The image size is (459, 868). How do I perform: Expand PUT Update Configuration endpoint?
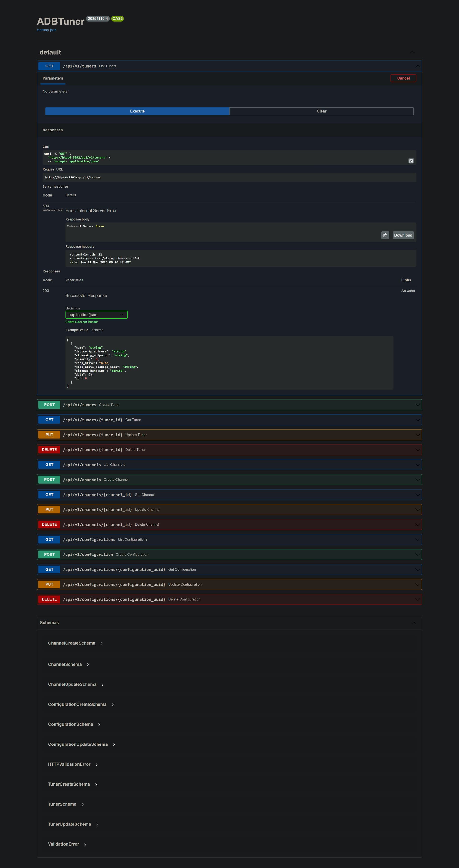tap(229, 584)
